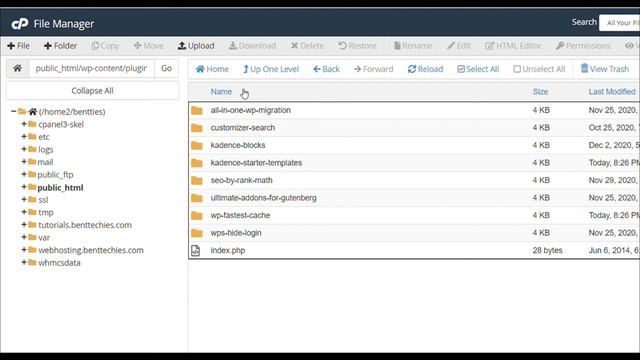Select the wp-fastest-cache folder name
640x360 pixels.
coord(240,216)
